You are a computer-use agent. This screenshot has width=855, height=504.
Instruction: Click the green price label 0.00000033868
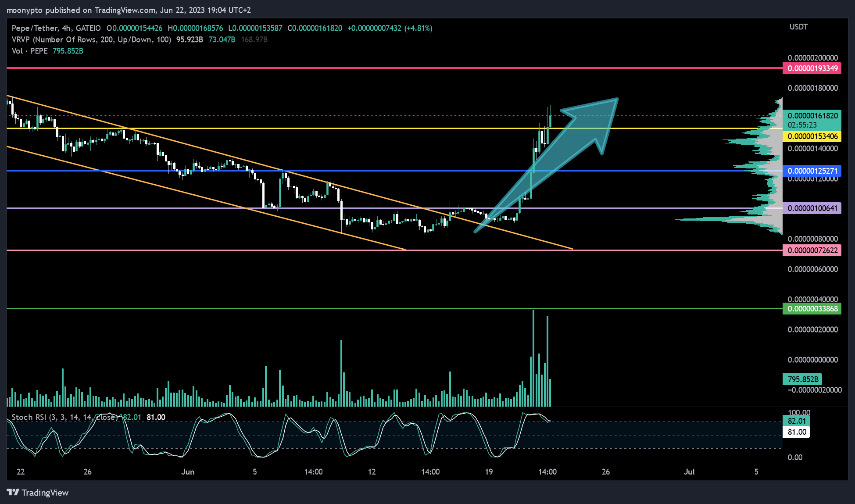(812, 309)
